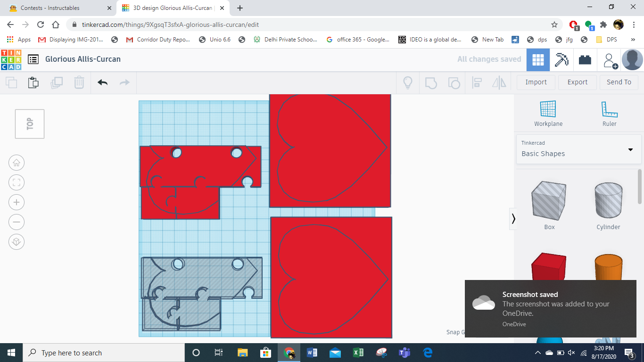Open the design list menu icon
644x362 pixels.
point(33,59)
